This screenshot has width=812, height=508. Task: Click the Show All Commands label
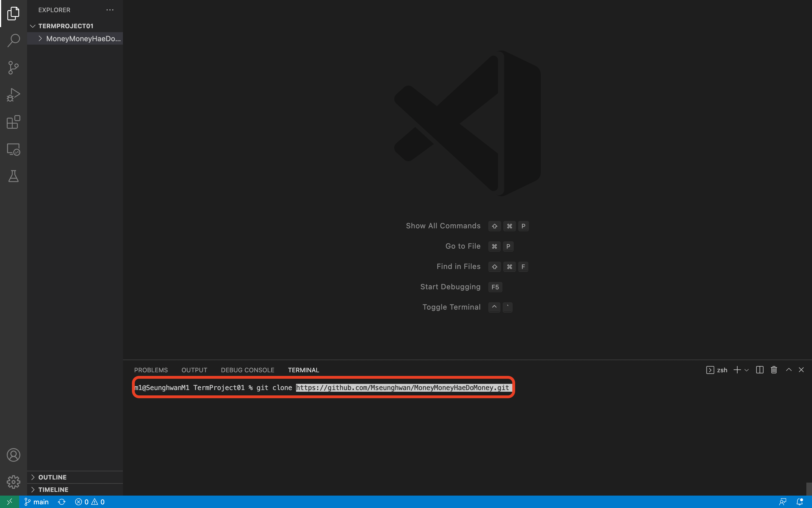pos(443,226)
